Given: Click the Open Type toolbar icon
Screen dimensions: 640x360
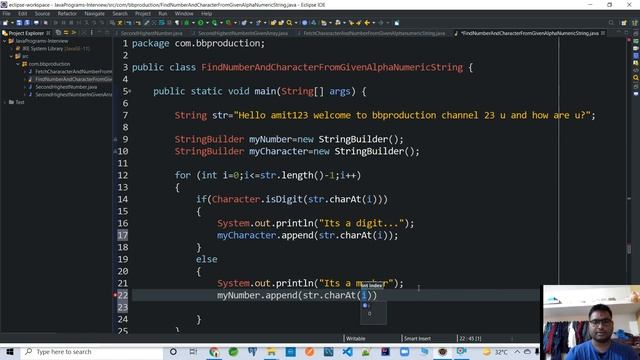Looking at the screenshot, I should [x=273, y=23].
